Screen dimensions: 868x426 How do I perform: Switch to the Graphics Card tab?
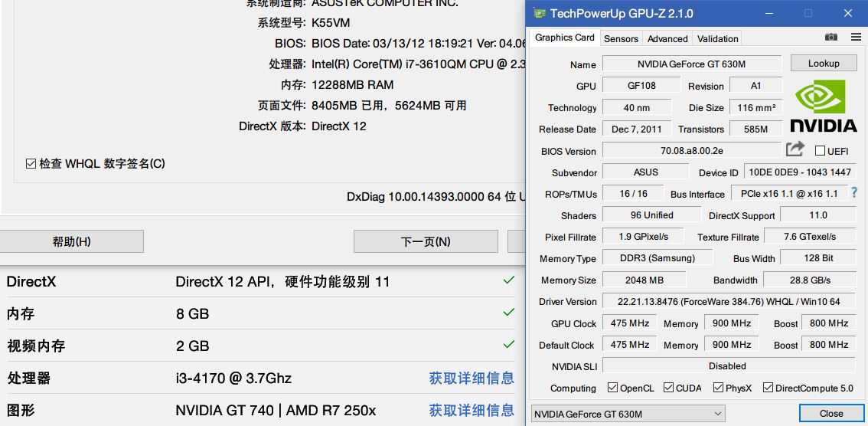(565, 37)
